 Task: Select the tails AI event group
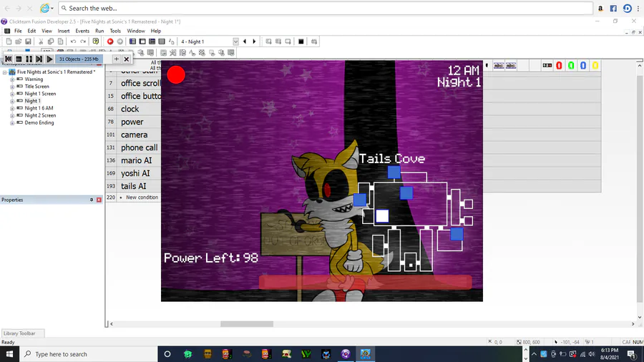pyautogui.click(x=134, y=186)
